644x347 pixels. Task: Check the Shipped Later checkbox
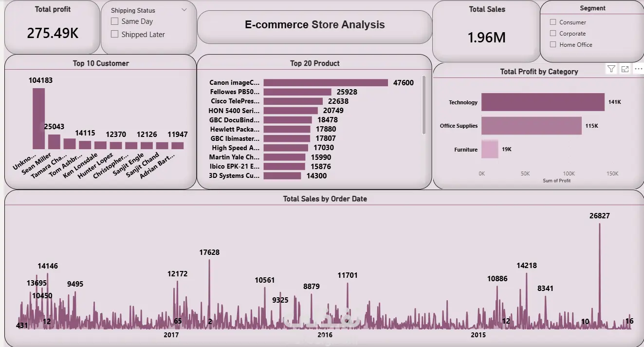[115, 34]
